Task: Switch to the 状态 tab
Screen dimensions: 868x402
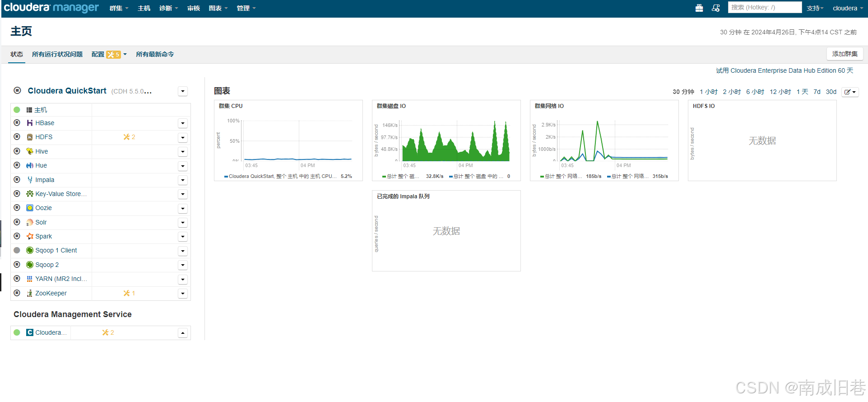Action: pyautogui.click(x=17, y=54)
